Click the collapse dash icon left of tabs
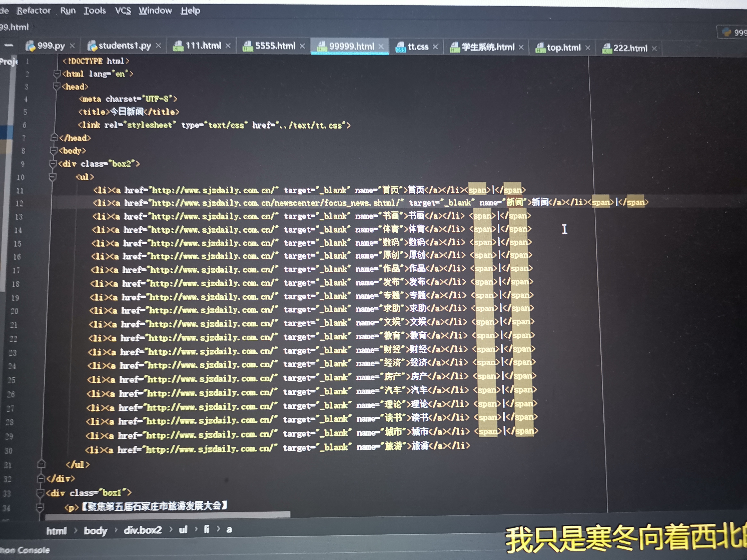The image size is (747, 560). coord(9,45)
